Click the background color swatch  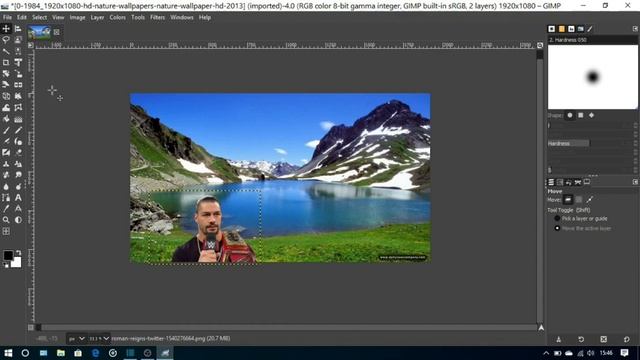(17, 263)
